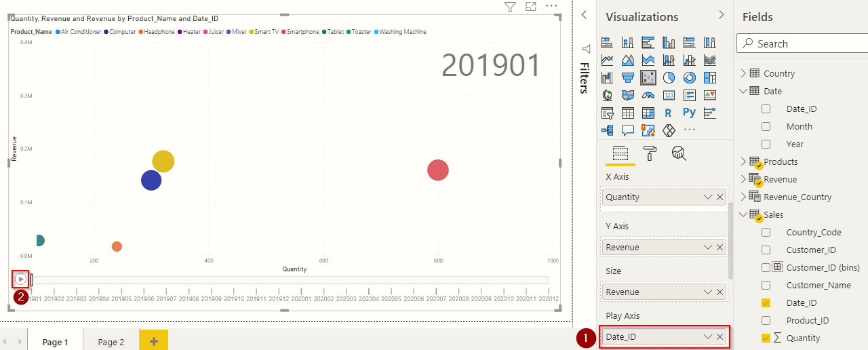Select the stacked area chart visual
This screenshot has width=868, height=350.
coord(648,60)
